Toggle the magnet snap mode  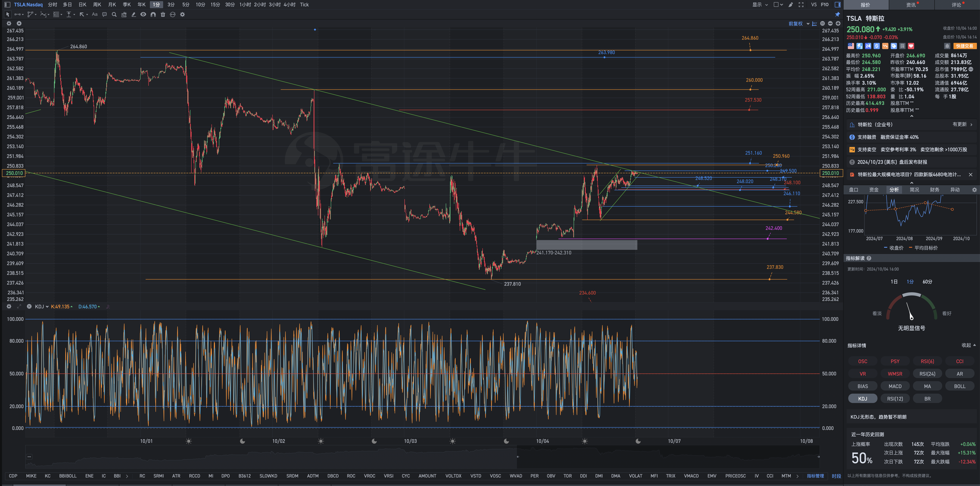click(x=153, y=14)
